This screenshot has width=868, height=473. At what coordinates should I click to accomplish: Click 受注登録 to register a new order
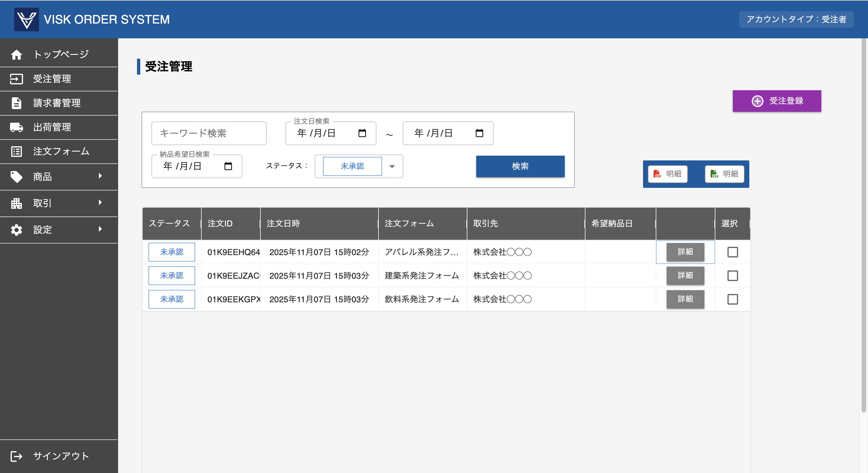click(777, 101)
